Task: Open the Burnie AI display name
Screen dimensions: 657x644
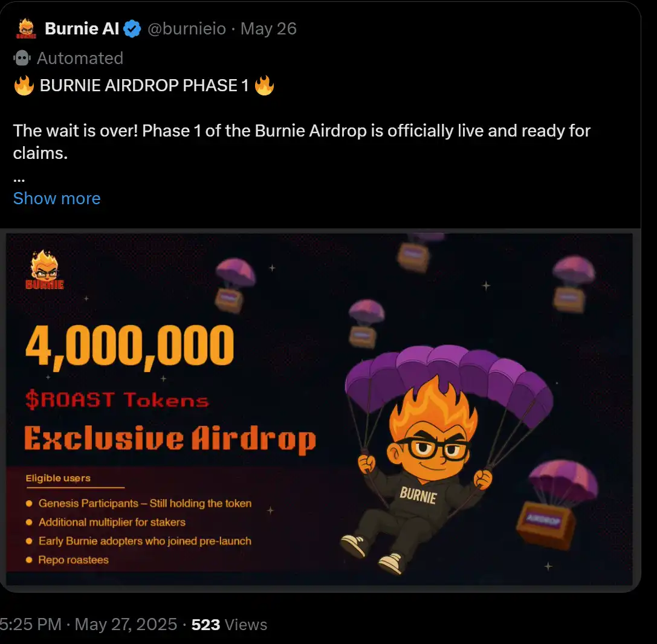Action: [x=82, y=28]
